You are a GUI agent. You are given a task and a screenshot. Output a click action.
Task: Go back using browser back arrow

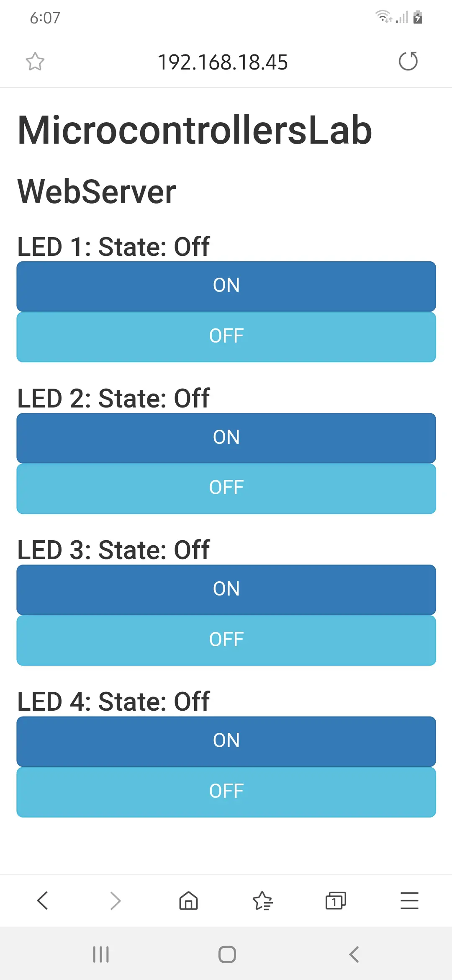click(x=43, y=900)
